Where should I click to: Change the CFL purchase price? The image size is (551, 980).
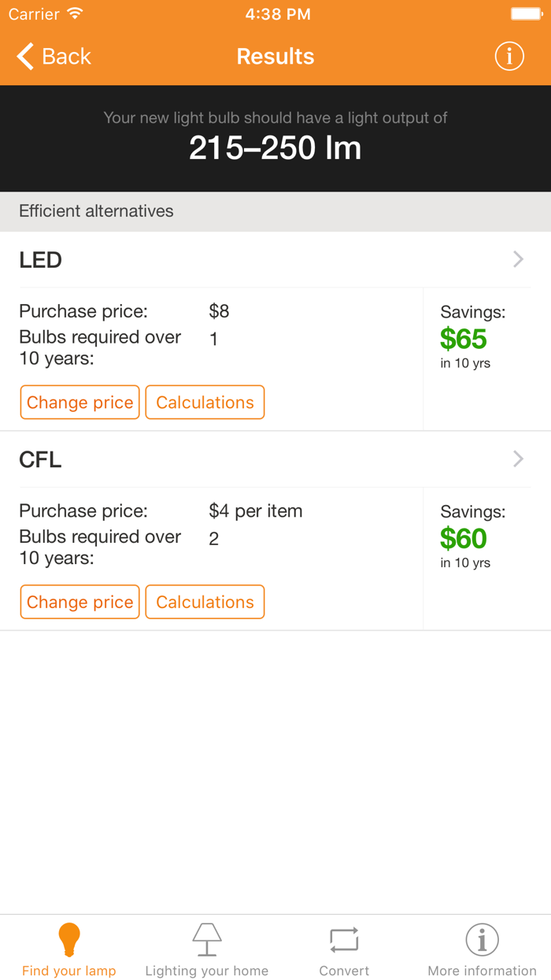click(80, 602)
